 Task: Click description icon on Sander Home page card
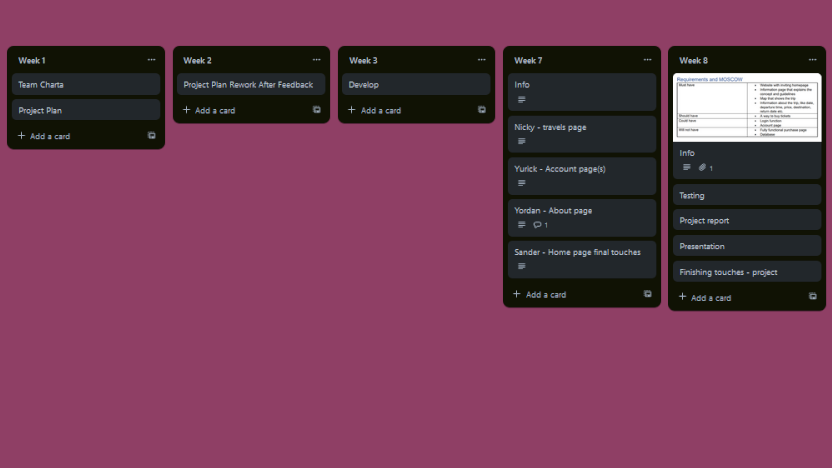click(x=522, y=266)
